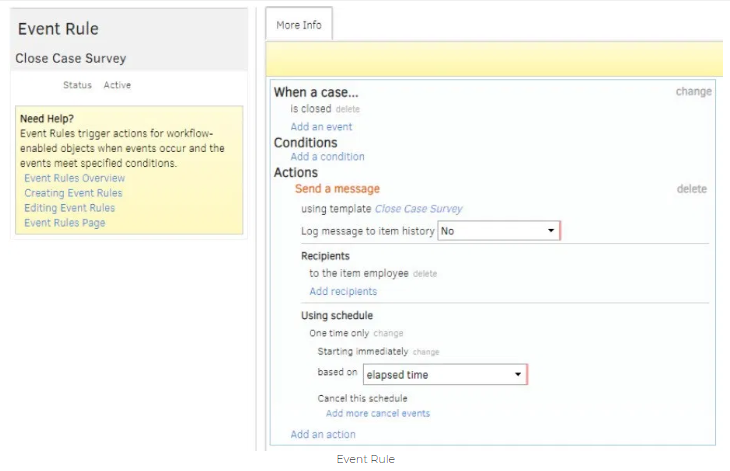This screenshot has height=471, width=730.
Task: Click change next to When a case
Action: click(x=693, y=92)
